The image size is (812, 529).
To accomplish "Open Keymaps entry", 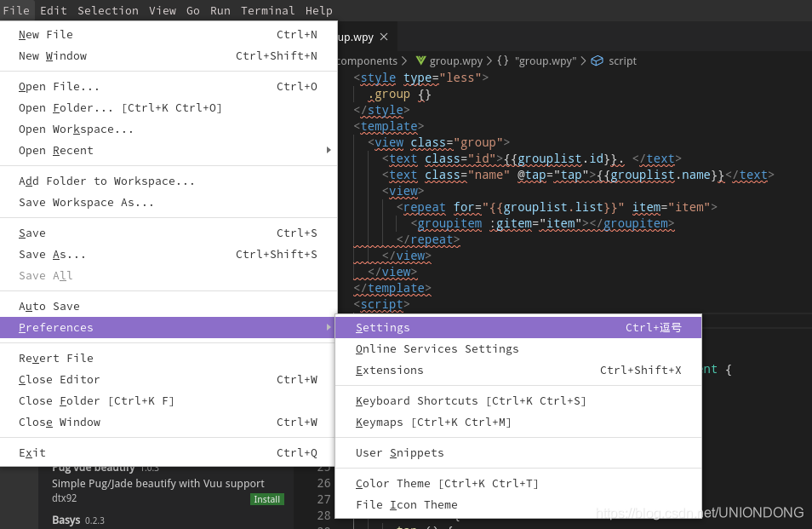I will click(x=518, y=422).
